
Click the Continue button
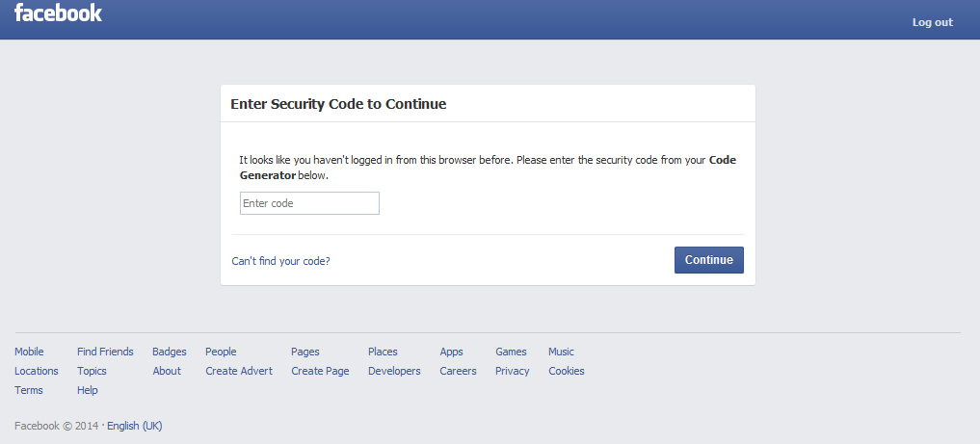tap(709, 260)
